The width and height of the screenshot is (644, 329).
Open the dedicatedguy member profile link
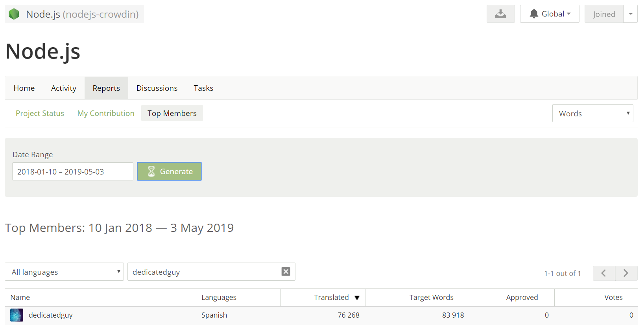point(51,315)
